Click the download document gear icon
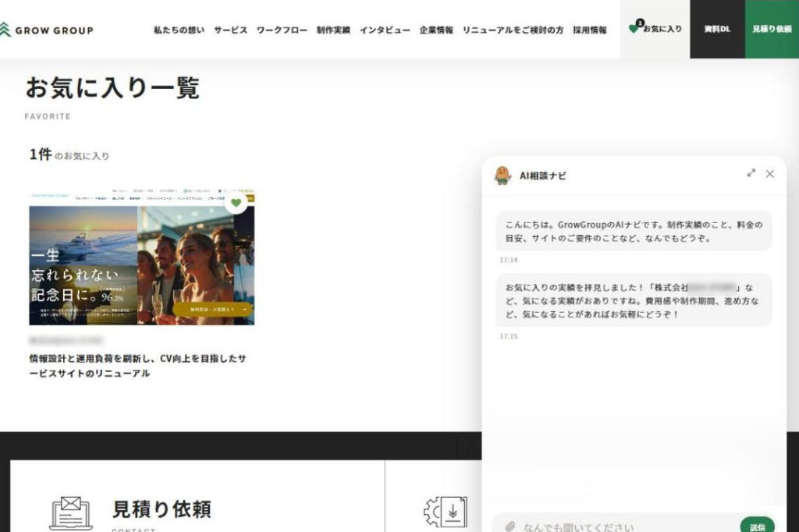799x532 pixels. pos(445,512)
